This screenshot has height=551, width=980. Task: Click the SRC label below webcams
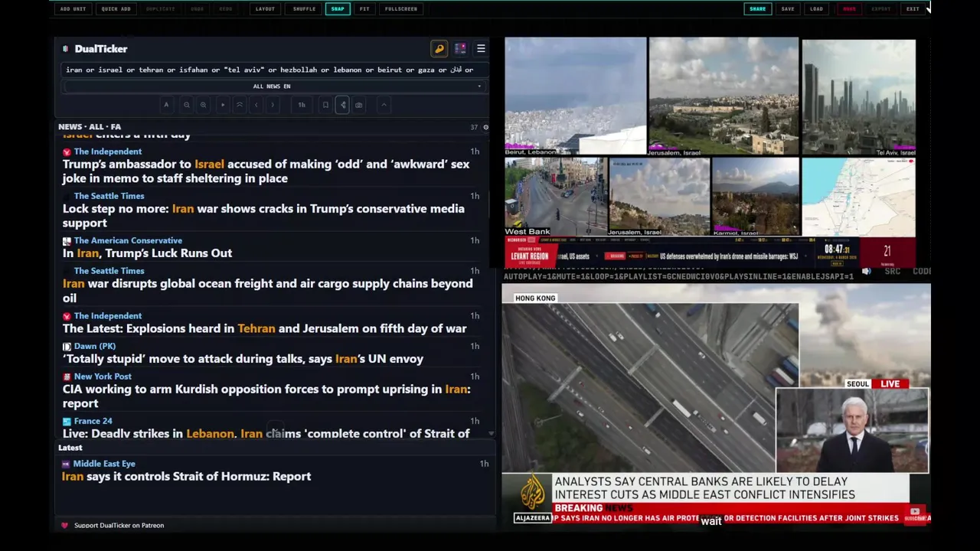(x=892, y=272)
